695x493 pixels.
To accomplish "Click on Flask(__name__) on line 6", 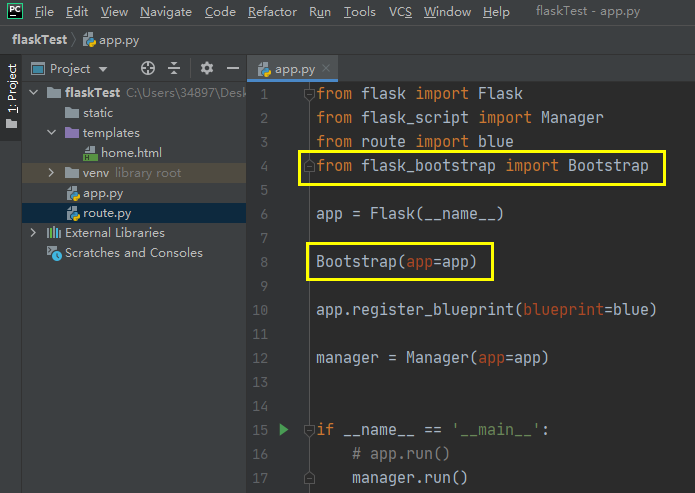I will pos(437,214).
